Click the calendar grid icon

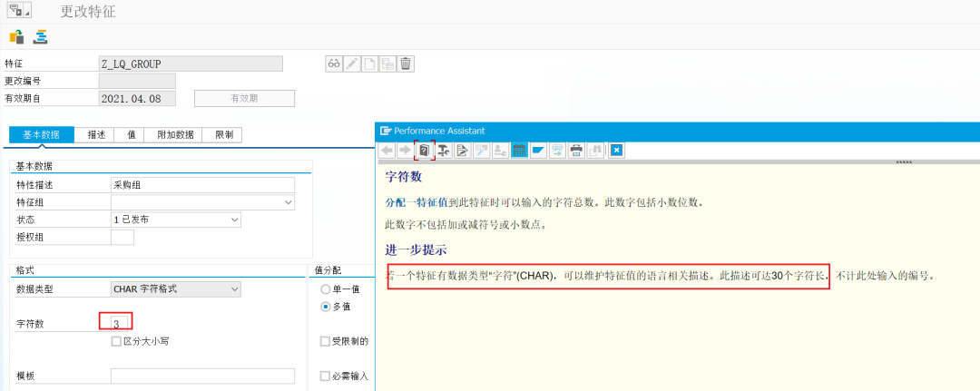point(519,150)
